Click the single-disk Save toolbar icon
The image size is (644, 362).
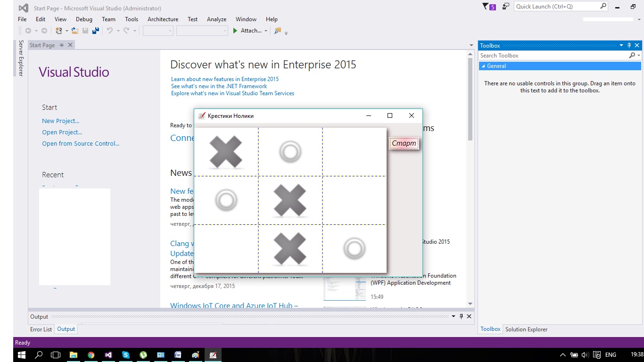[x=85, y=31]
